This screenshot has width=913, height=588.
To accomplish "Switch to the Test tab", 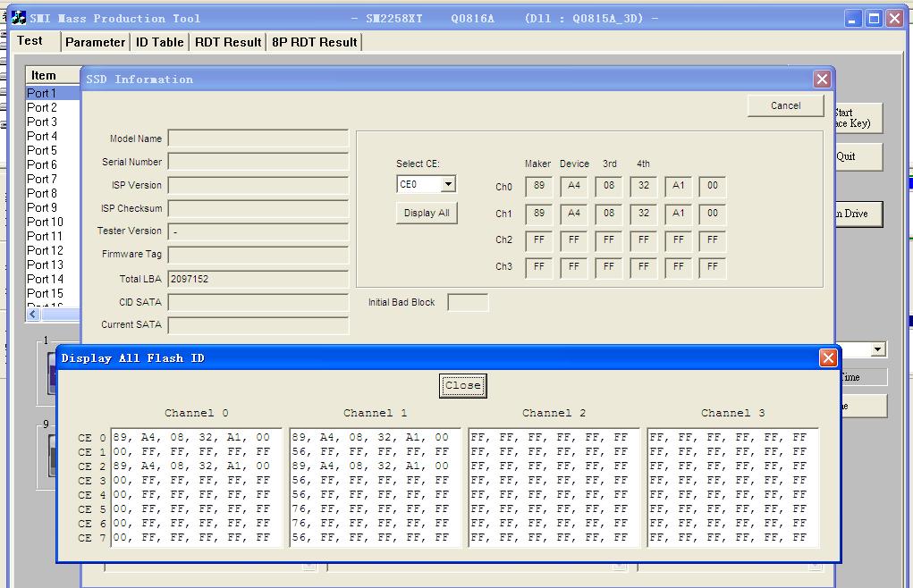I will pyautogui.click(x=30, y=41).
